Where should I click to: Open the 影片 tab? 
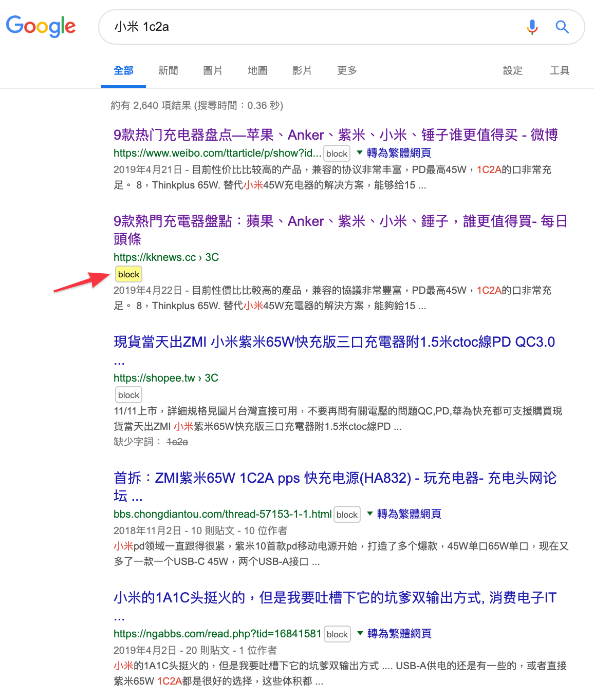tap(302, 70)
